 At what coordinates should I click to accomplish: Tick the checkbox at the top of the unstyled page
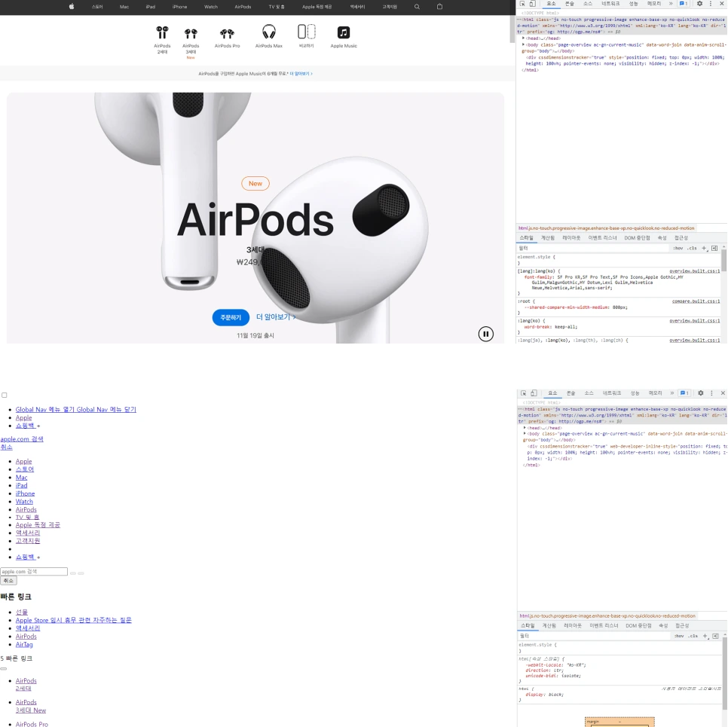tap(5, 395)
